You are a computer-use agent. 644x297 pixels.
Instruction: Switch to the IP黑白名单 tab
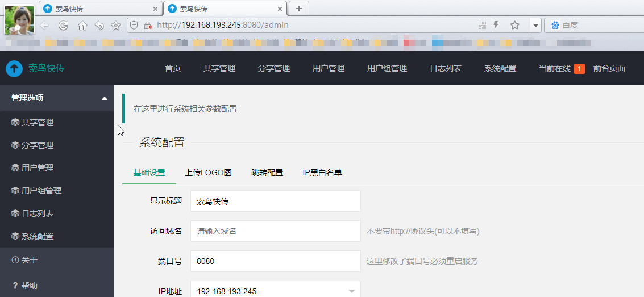tap(322, 172)
